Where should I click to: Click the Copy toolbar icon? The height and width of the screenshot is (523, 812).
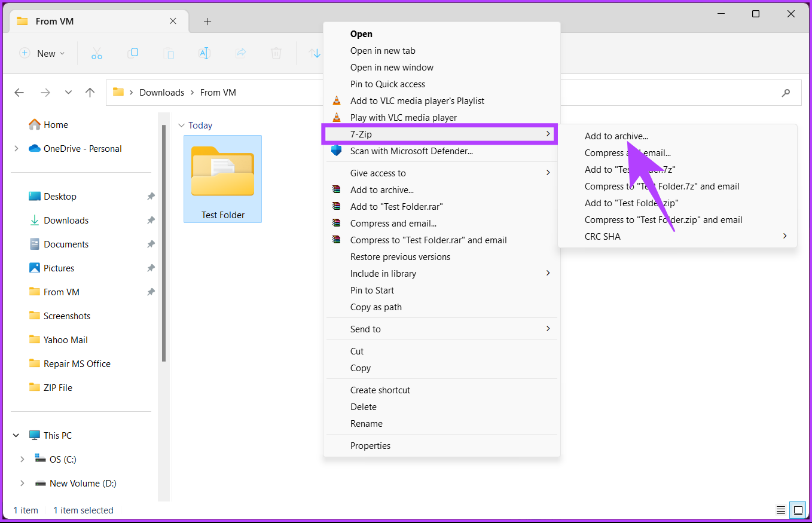coord(133,53)
